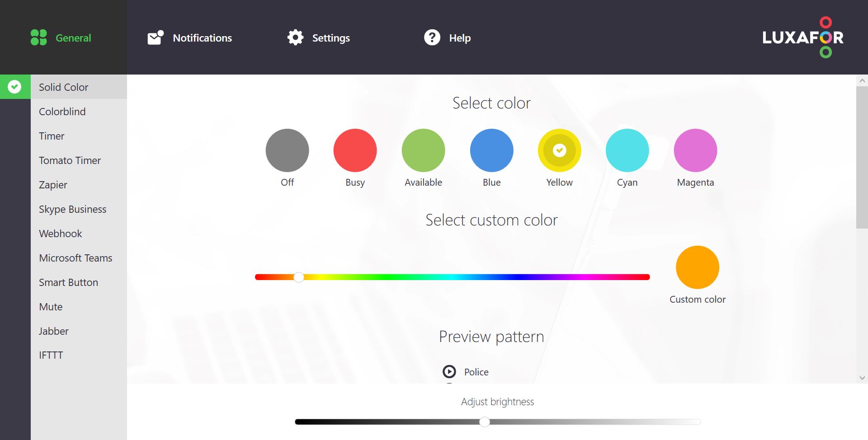Open the Microsoft Teams integration

tap(75, 258)
